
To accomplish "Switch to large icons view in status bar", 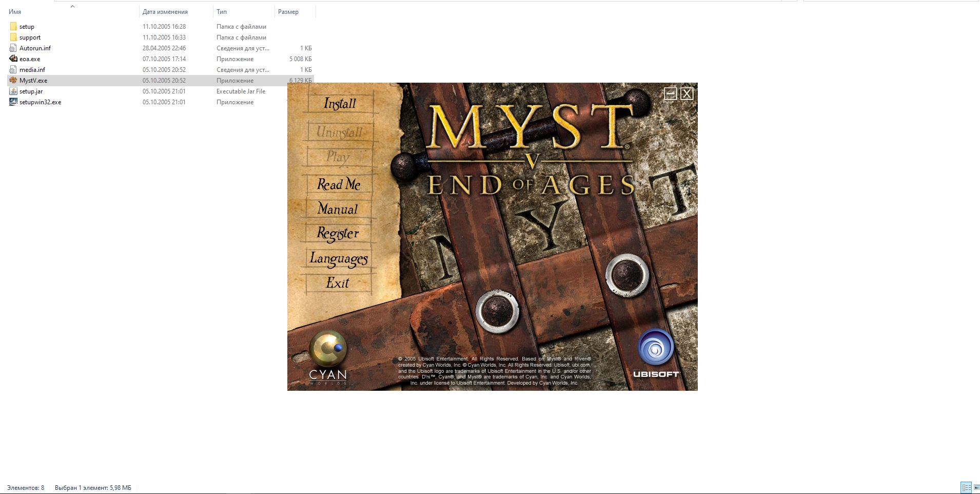I will point(976,487).
